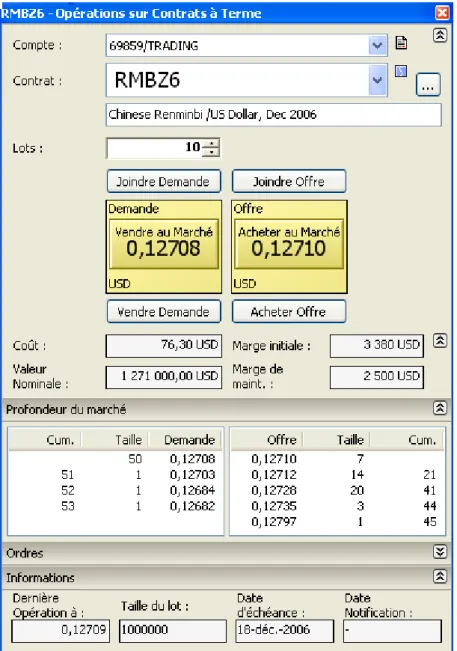457x651 pixels.
Task: Expand the Contrat RMBZ6 dropdown
Action: pyautogui.click(x=377, y=80)
